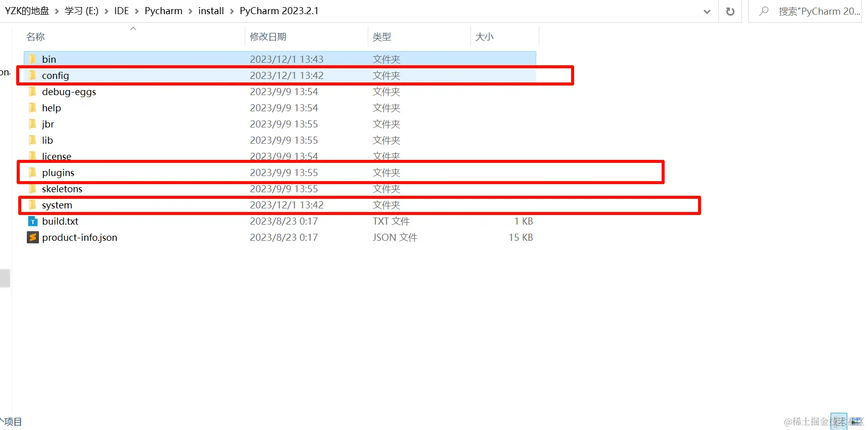Select the help folder name
Image resolution: width=868 pixels, height=430 pixels.
[x=51, y=108]
